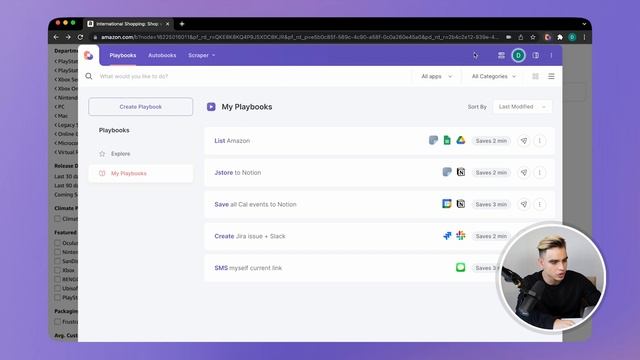Select the International Shopping browser tab
Screen dimensions: 640x360
point(128,24)
